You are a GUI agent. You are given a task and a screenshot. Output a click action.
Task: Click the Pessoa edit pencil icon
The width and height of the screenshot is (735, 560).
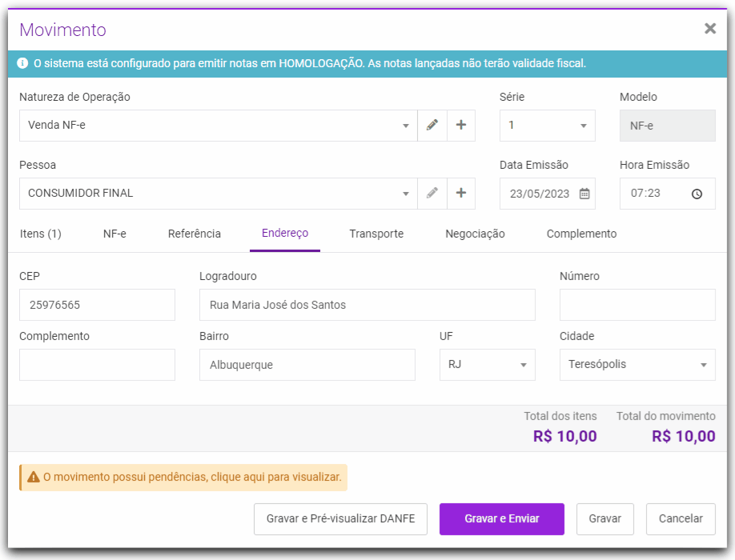[432, 194]
